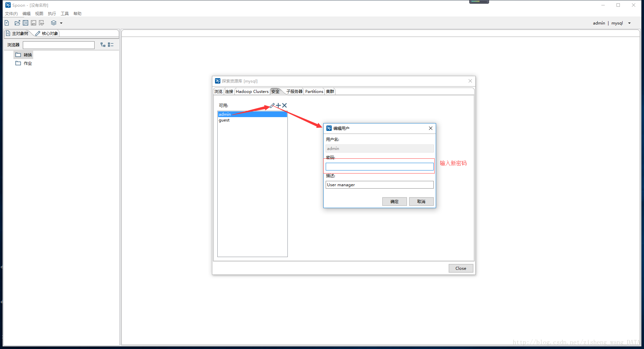Select the admin user in list

[x=252, y=114]
